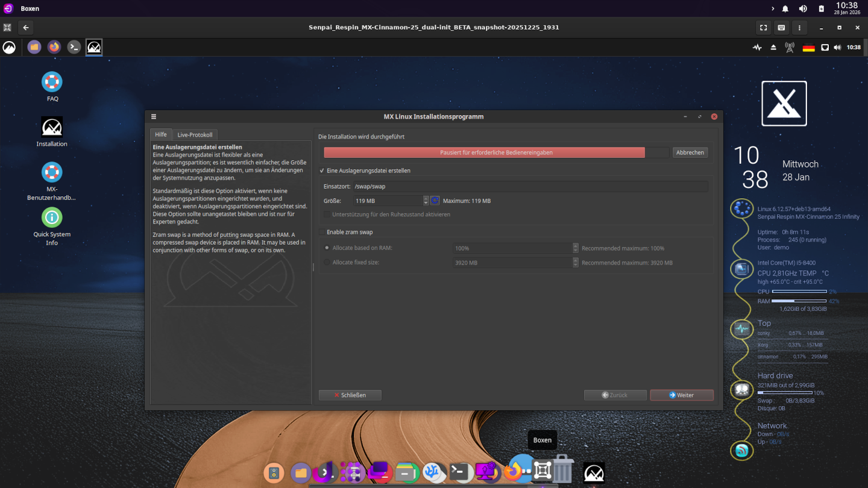Switch to the Live-Protokoll tab
Image resolution: width=868 pixels, height=488 pixels.
click(195, 135)
